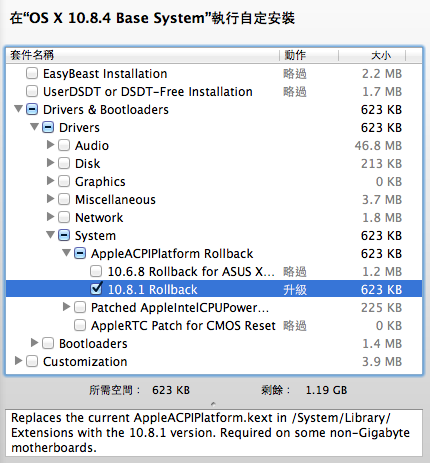430x463 pixels.
Task: Check UserDSDT or DSDT-Free Installation
Action: click(32, 91)
